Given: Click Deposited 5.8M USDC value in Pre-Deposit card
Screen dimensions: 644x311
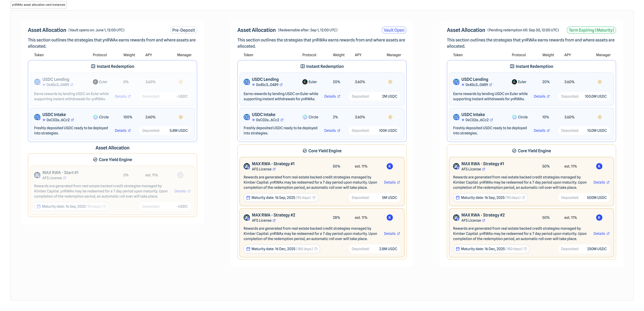Looking at the screenshot, I should tap(178, 131).
